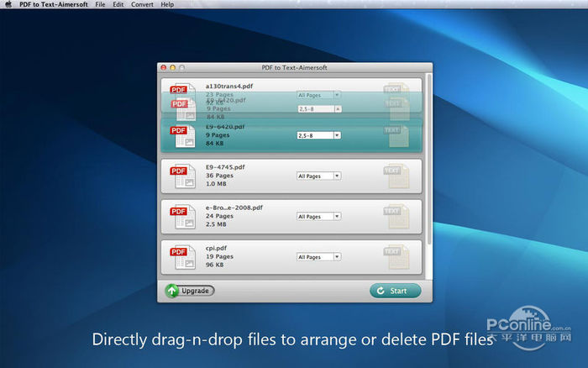This screenshot has width=588, height=368.
Task: Click the Start conversion button
Action: [x=396, y=291]
